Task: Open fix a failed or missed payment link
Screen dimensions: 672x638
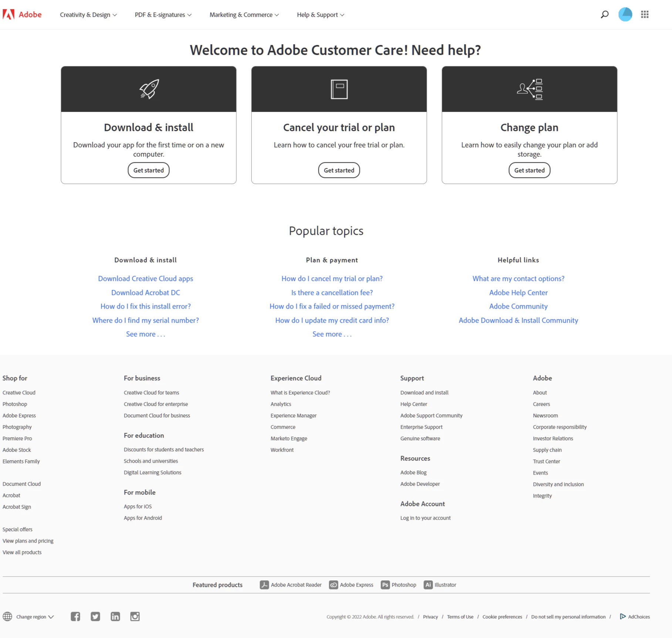Action: click(332, 306)
